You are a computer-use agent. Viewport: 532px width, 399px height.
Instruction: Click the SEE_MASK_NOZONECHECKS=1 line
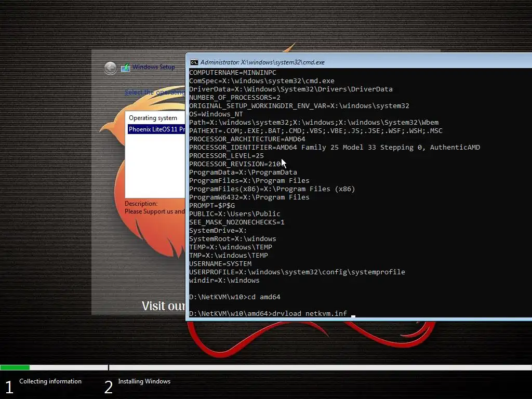click(x=237, y=222)
